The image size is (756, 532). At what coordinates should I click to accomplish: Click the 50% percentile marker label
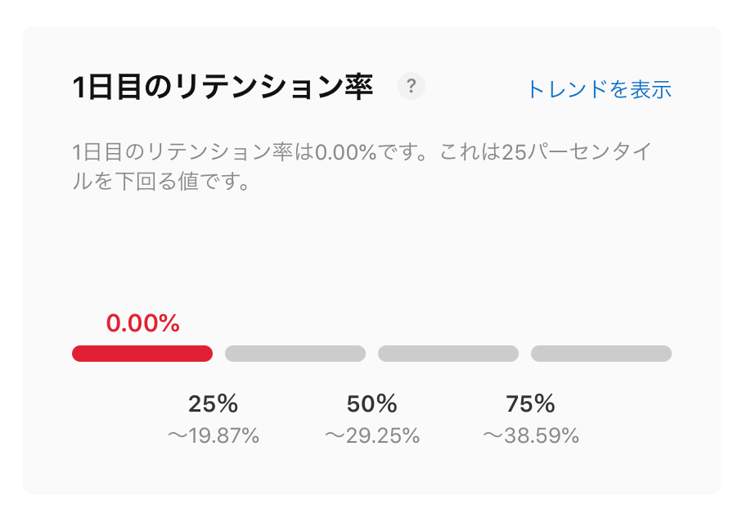click(371, 404)
